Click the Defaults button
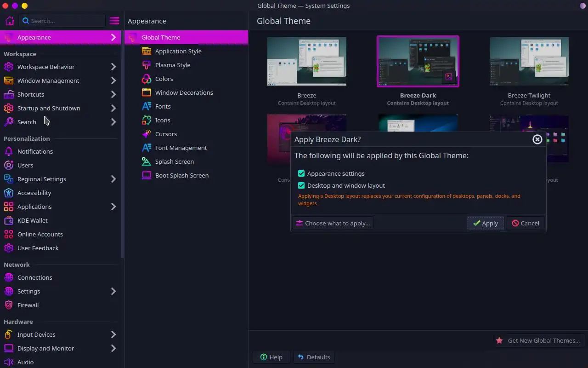This screenshot has height=368, width=588. click(314, 357)
